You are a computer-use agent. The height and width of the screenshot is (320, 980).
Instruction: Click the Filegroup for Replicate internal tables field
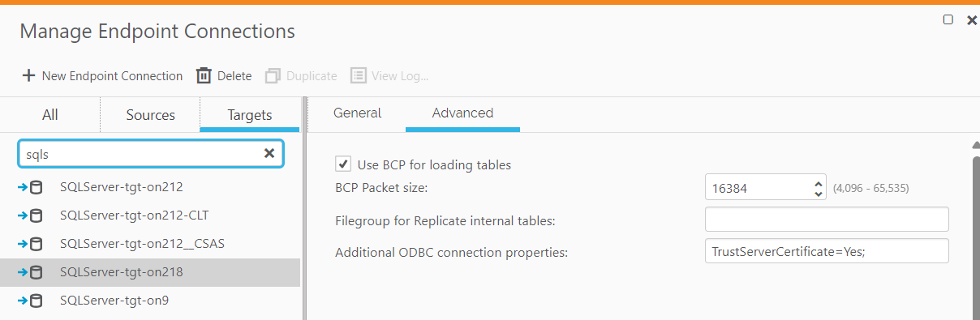tap(827, 220)
